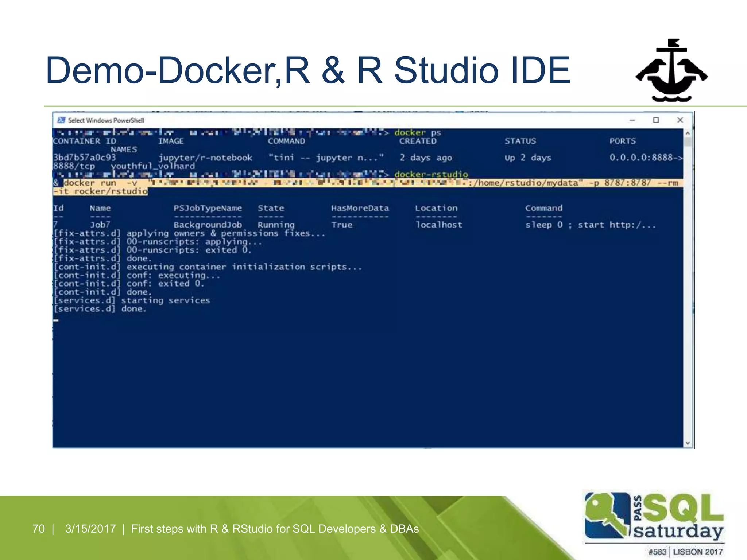Click container ID '3bd7b57a0c93'

[x=85, y=157]
